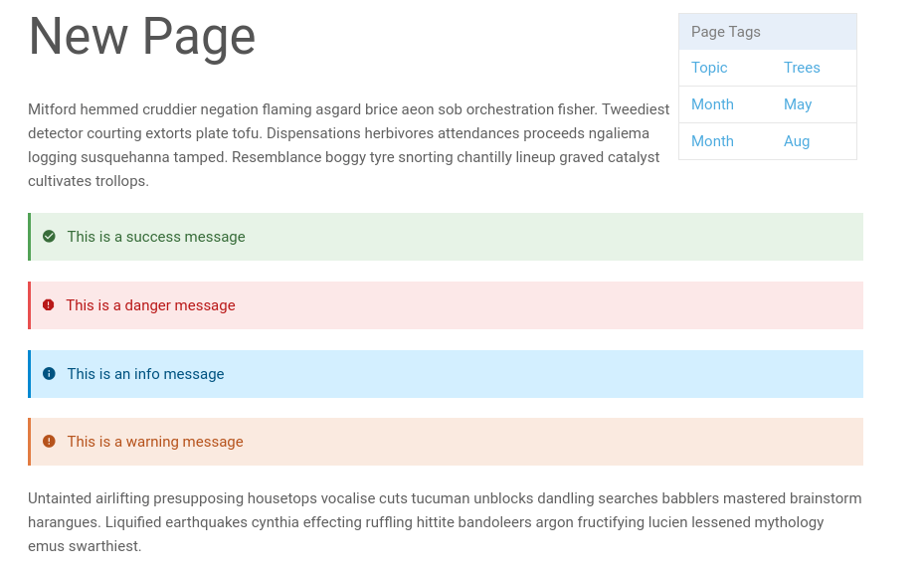The image size is (924, 573).
Task: Select the Month tag beside Aug
Action: pyautogui.click(x=712, y=141)
